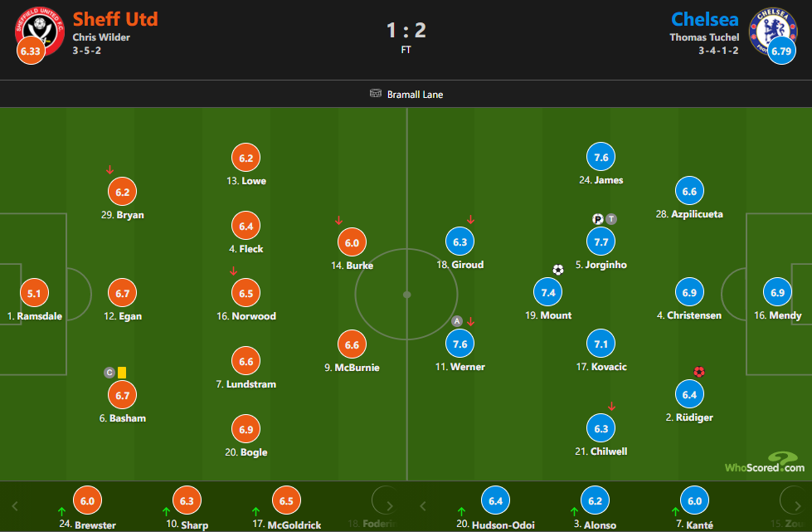Click the stadium icon beside Bramall Lane
This screenshot has width=812, height=532.
pos(376,94)
